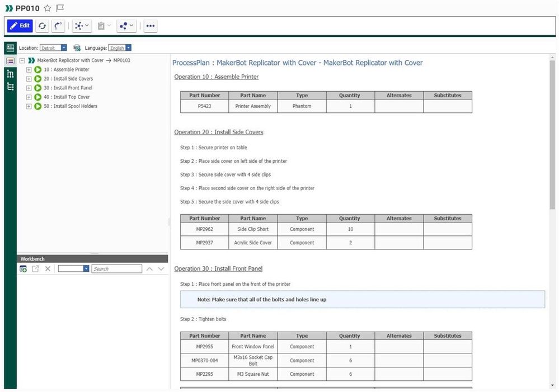The height and width of the screenshot is (392, 559).
Task: Click the green operation icon for Install Front Panel
Action: [38, 88]
